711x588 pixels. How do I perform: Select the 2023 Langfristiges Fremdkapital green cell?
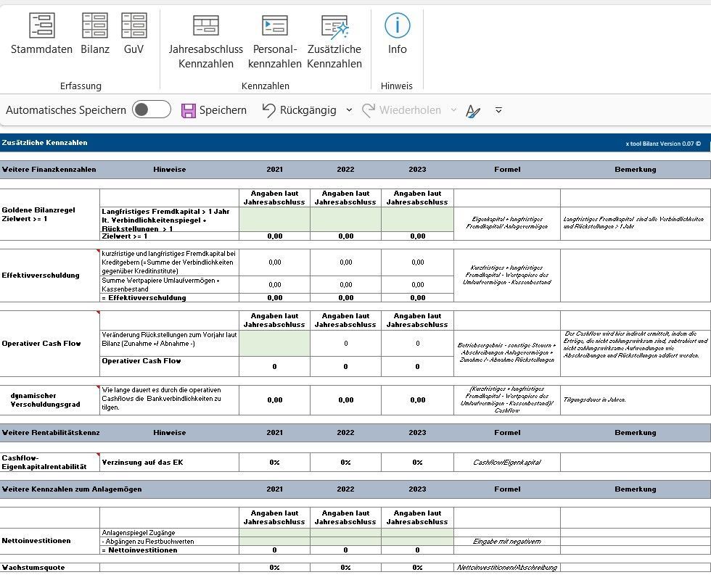click(418, 219)
